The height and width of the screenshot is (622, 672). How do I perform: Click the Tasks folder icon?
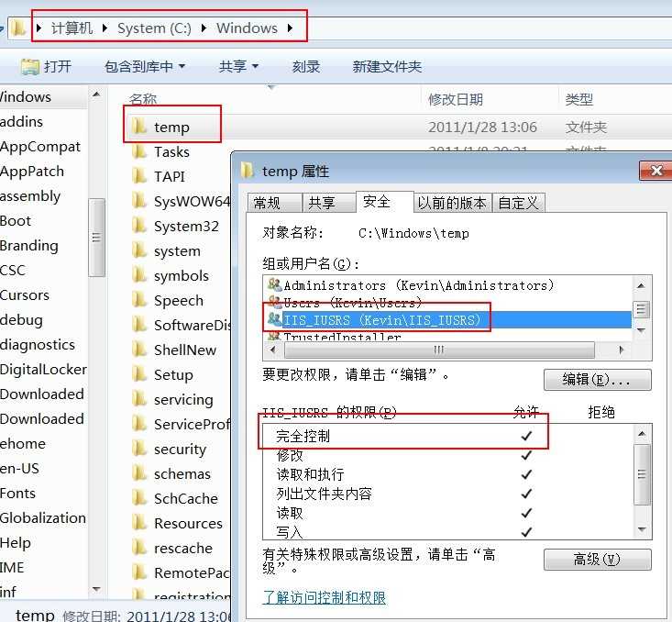coord(139,151)
